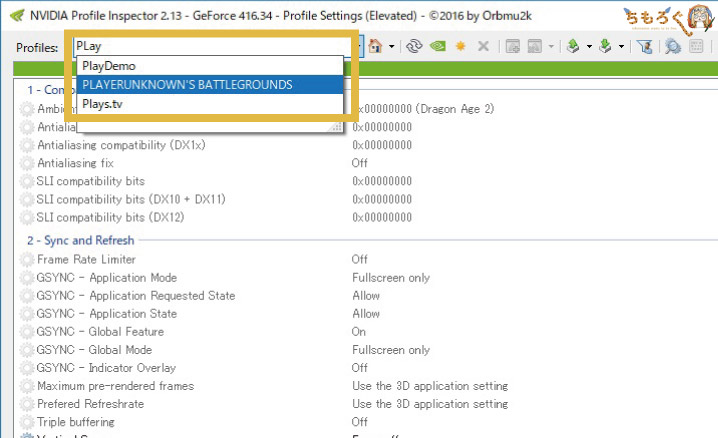Click Off value for GSYNC Indicator Overlay
This screenshot has width=718, height=438.
pos(360,368)
